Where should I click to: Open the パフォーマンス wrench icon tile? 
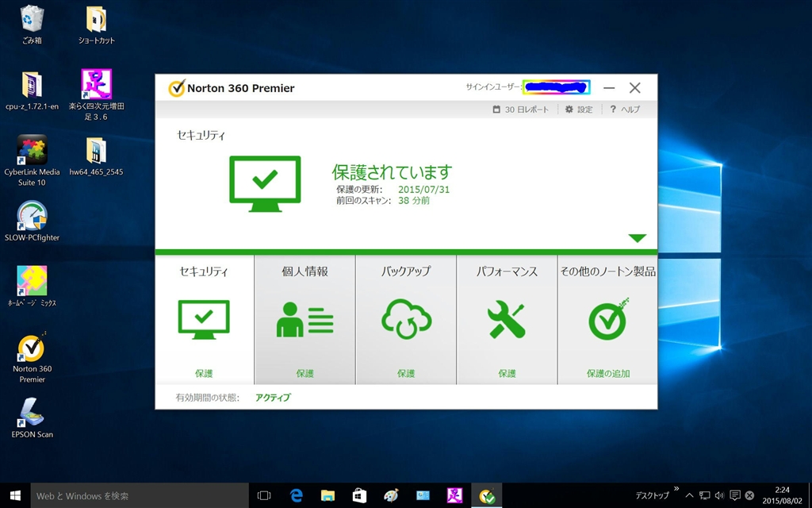point(507,320)
